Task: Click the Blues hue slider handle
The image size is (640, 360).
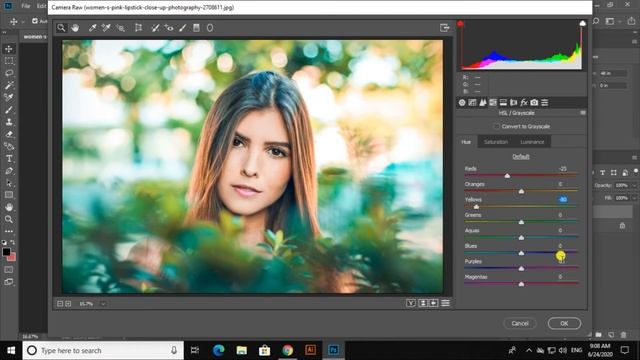Action: click(x=521, y=253)
